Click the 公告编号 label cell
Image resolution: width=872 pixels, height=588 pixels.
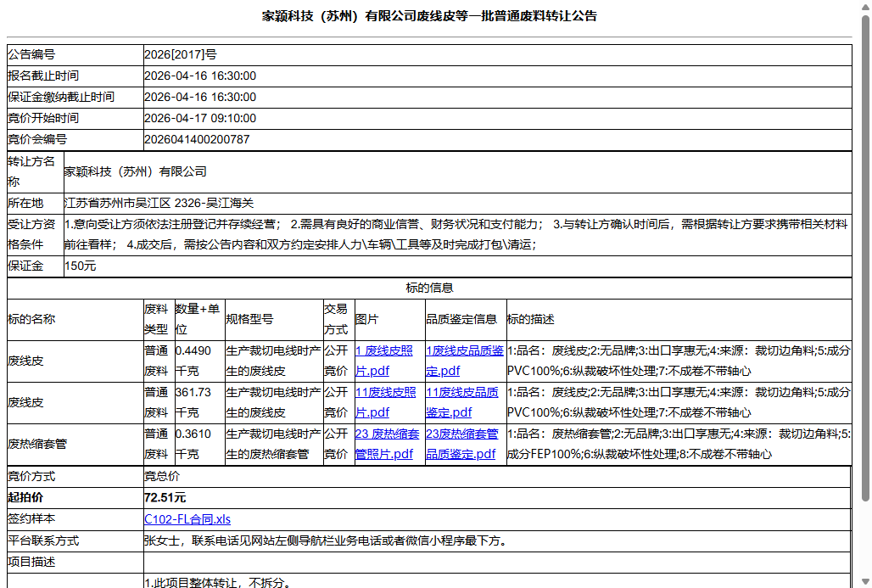75,54
